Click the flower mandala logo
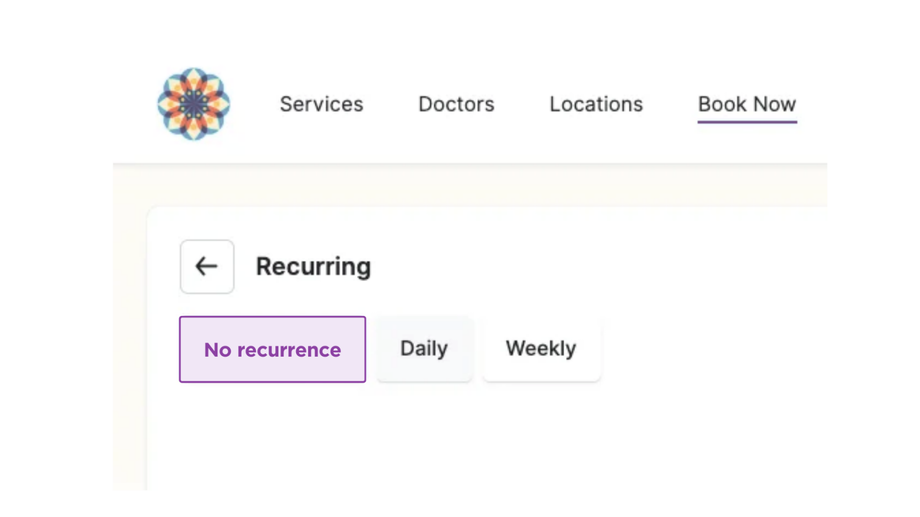This screenshot has width=920, height=517. tap(193, 104)
